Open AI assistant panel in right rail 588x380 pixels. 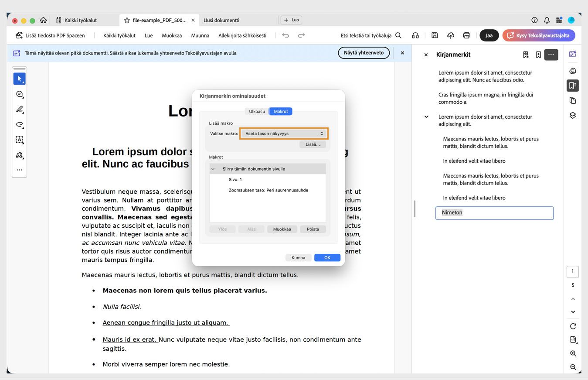coord(573,54)
